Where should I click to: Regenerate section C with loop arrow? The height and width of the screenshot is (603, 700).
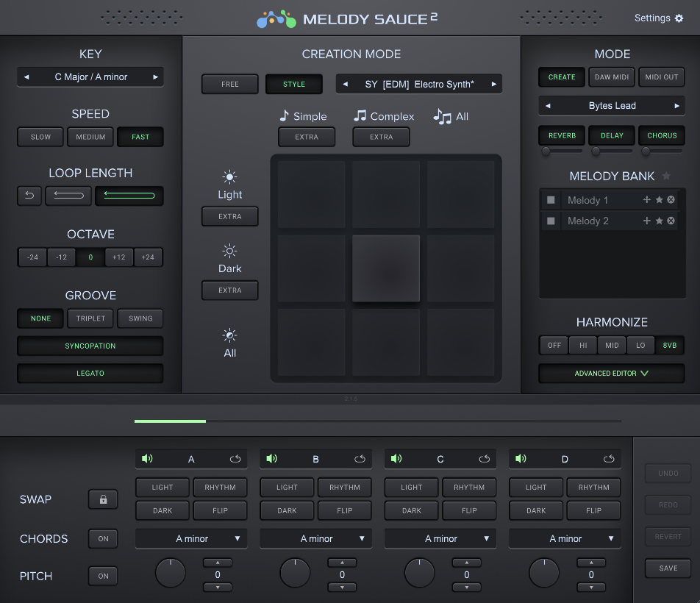[485, 459]
